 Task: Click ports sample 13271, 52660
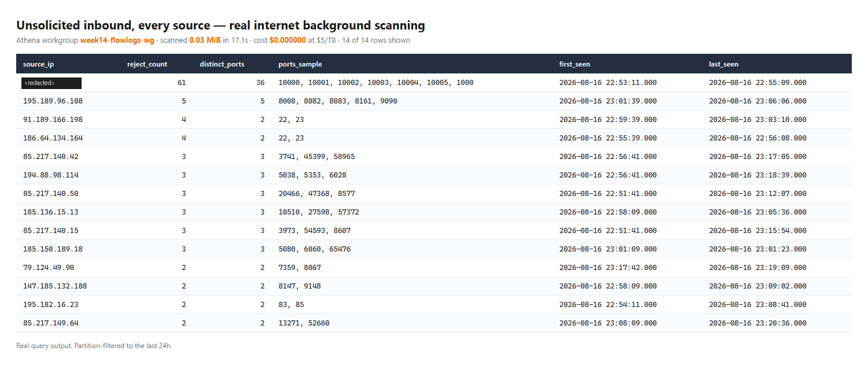304,323
